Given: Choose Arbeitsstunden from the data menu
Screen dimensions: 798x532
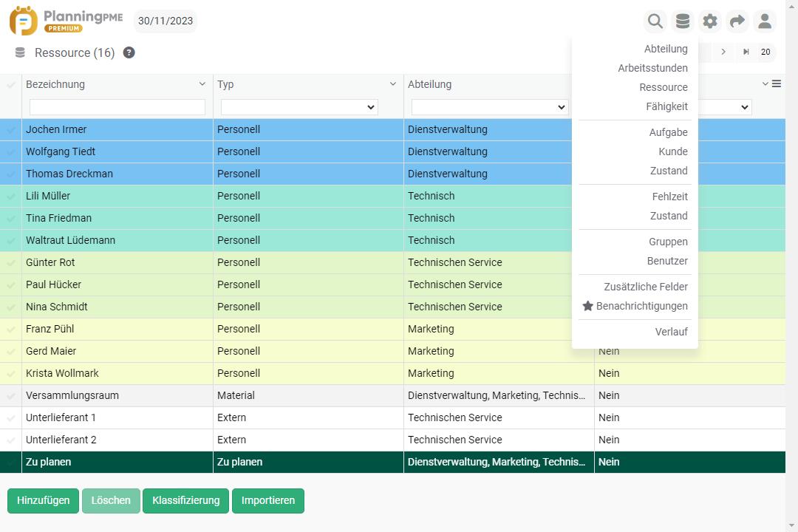Looking at the screenshot, I should 652,68.
